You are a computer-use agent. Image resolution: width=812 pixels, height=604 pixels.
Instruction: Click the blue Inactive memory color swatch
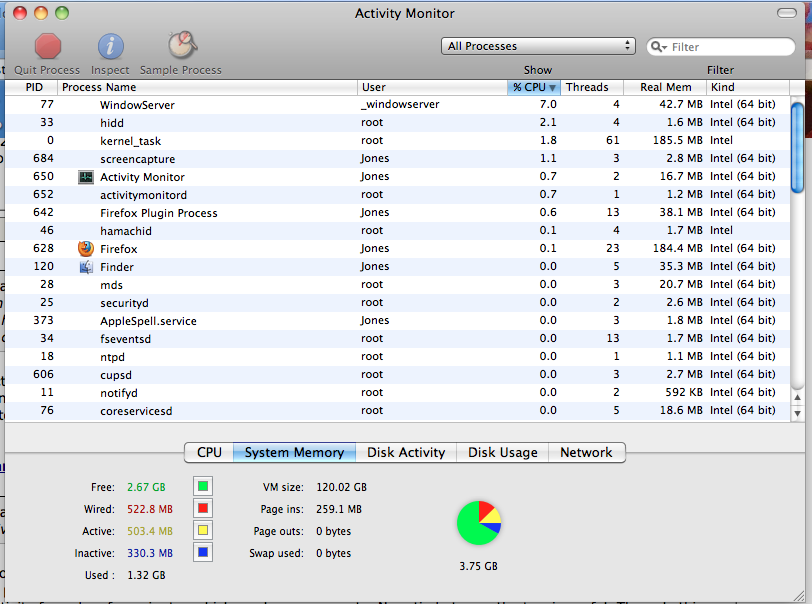click(203, 552)
